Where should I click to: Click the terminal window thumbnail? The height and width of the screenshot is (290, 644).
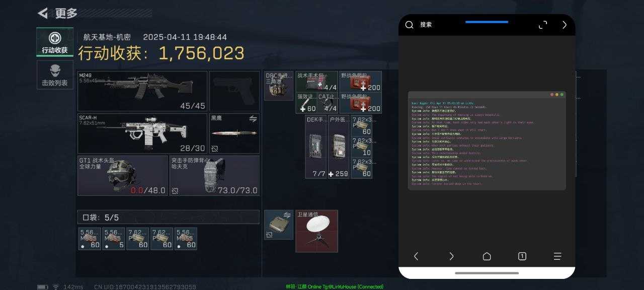tap(487, 140)
